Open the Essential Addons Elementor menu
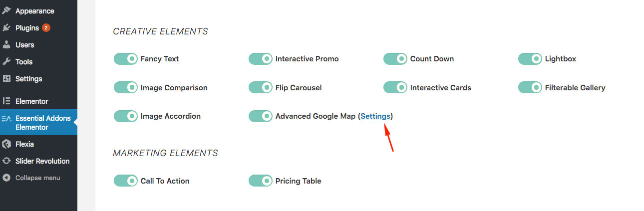Viewport: 644px width, 211px height. coord(39,123)
